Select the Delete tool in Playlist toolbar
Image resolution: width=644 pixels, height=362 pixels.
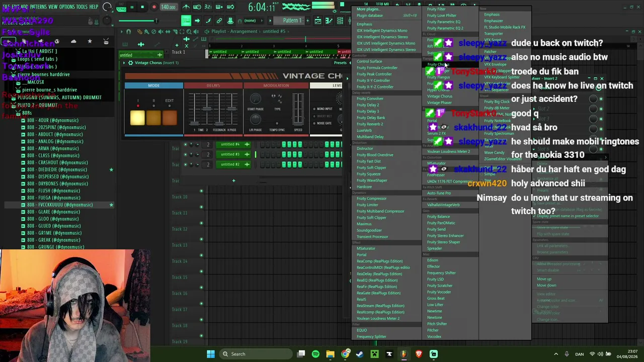[153, 31]
